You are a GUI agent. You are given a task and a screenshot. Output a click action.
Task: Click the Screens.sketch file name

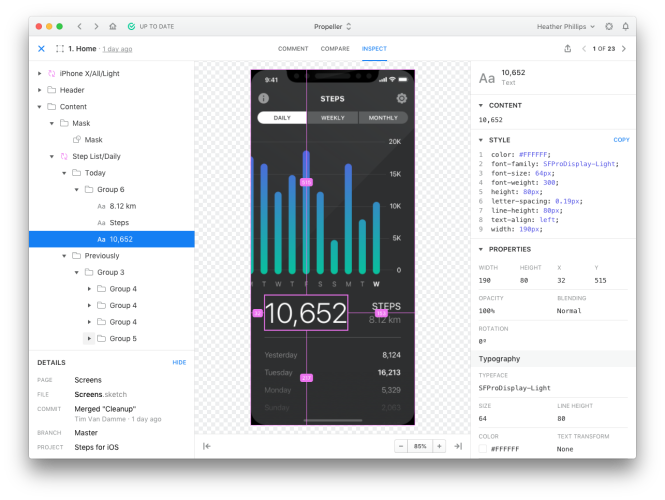coord(101,394)
